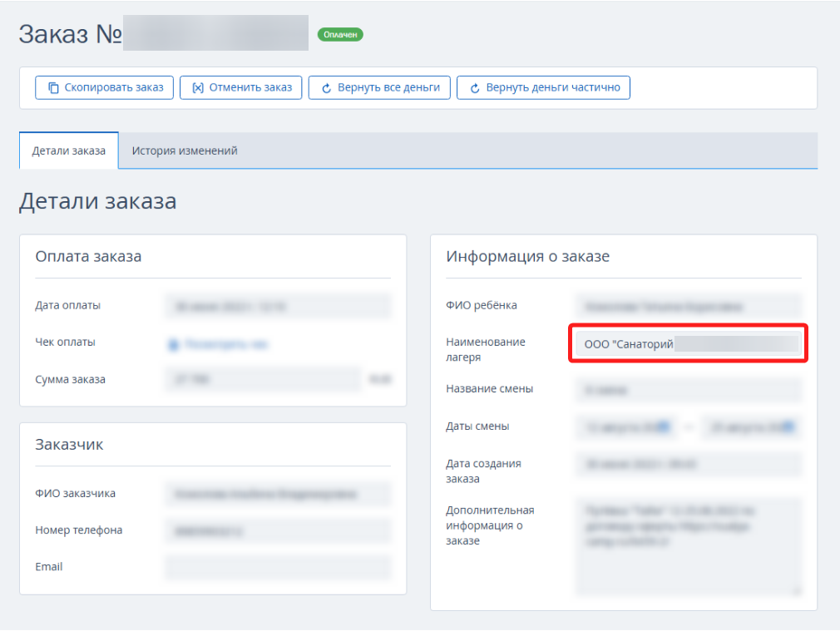Click refresh icon in 'Вернуть деньги частично'
Viewport: 840px width, 631px height.
pyautogui.click(x=475, y=88)
